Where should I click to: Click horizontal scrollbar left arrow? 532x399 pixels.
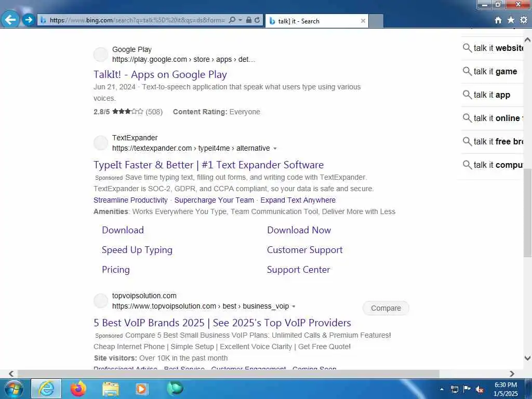click(x=11, y=374)
